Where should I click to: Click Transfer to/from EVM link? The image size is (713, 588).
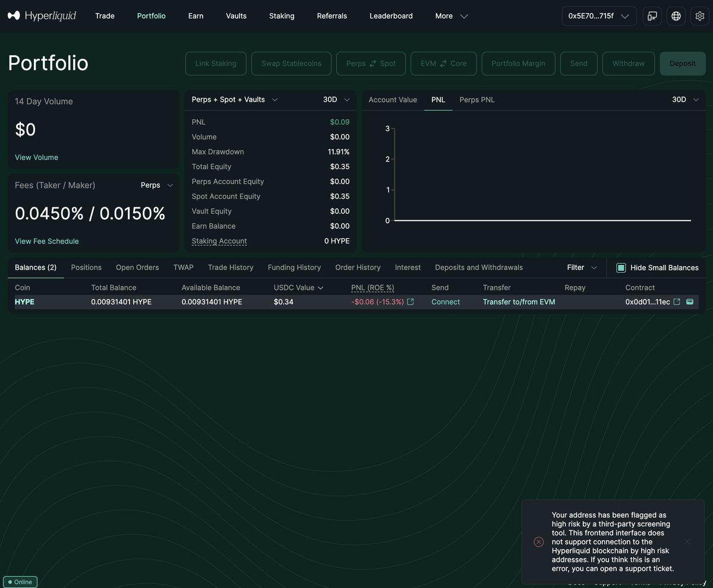point(519,302)
